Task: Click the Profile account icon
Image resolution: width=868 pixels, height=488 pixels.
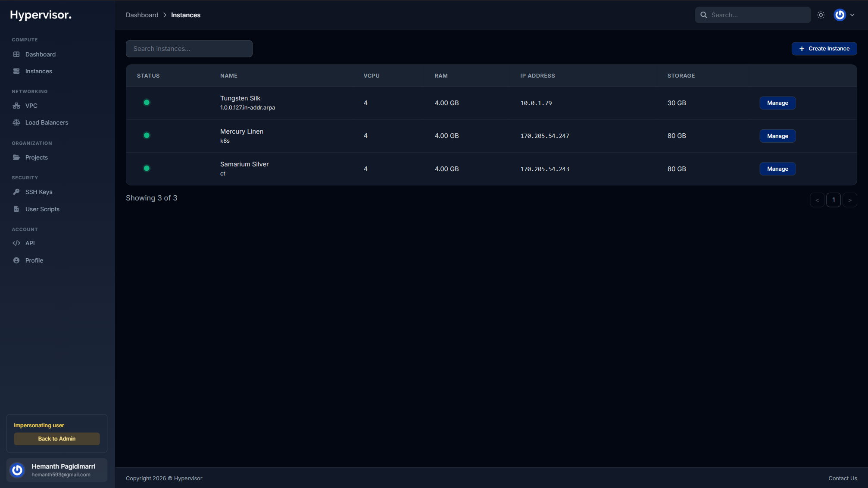Action: [x=16, y=260]
